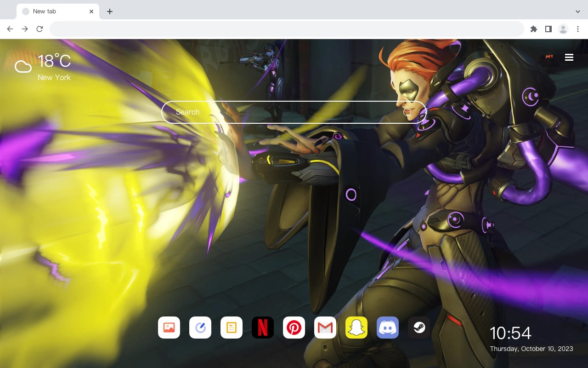The height and width of the screenshot is (368, 588).
Task: Launch the Discord shortcut
Action: tap(388, 328)
